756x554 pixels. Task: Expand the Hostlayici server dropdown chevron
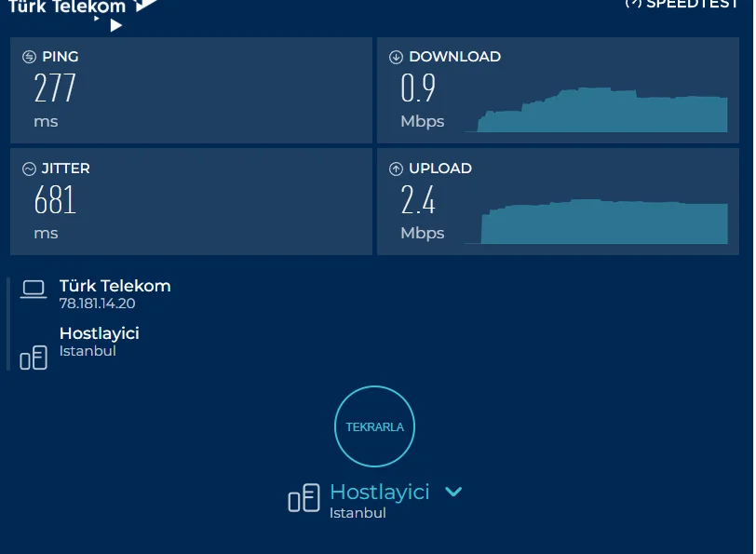[453, 492]
